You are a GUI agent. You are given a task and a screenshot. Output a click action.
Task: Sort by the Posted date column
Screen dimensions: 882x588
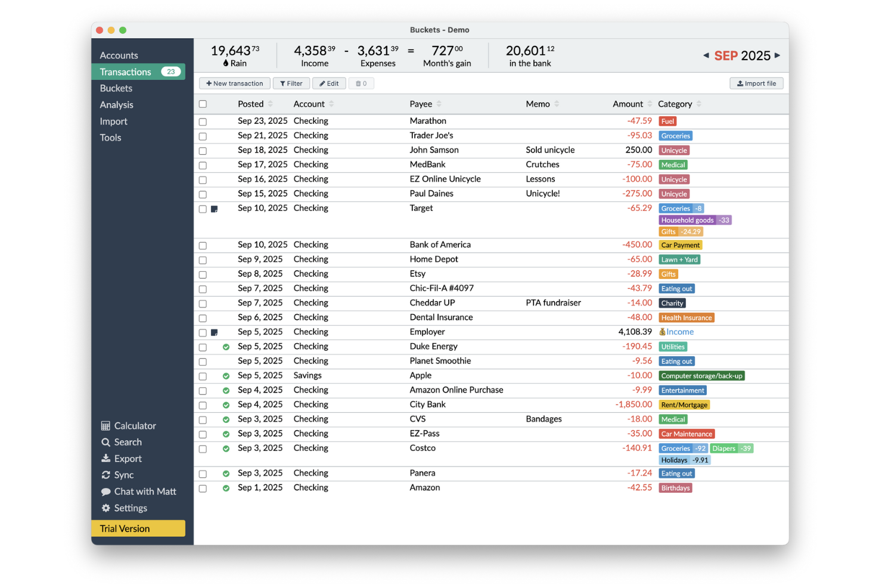[272, 104]
